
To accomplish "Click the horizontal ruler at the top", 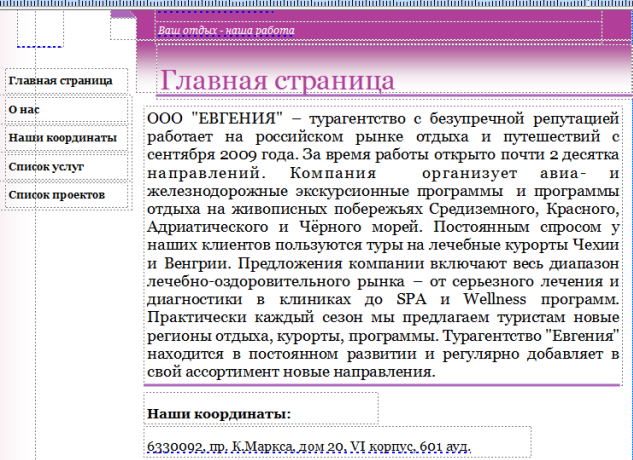I will (316, 4).
